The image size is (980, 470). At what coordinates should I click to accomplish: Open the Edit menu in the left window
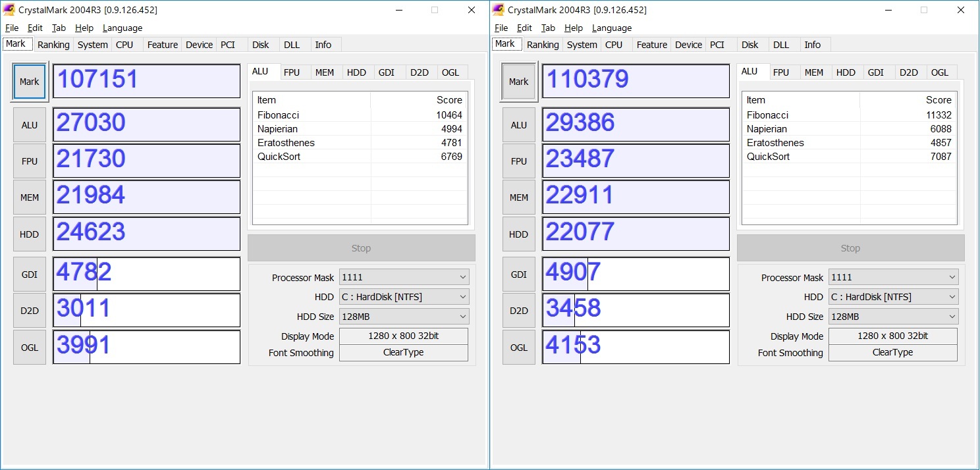pyautogui.click(x=35, y=28)
